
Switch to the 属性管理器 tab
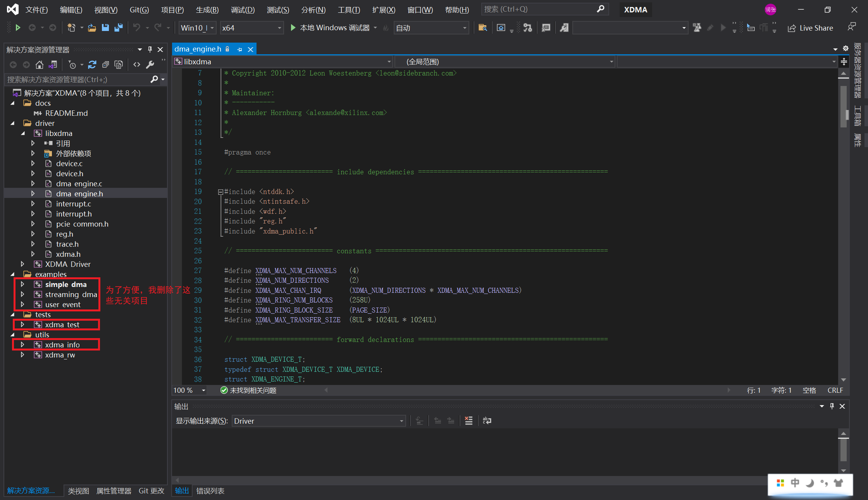[114, 491]
